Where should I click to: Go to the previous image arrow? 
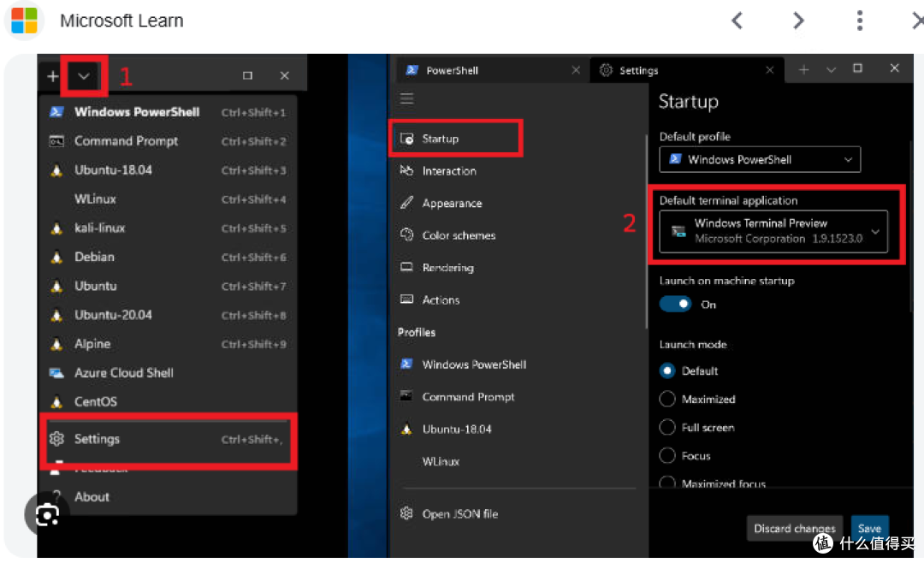(x=737, y=21)
